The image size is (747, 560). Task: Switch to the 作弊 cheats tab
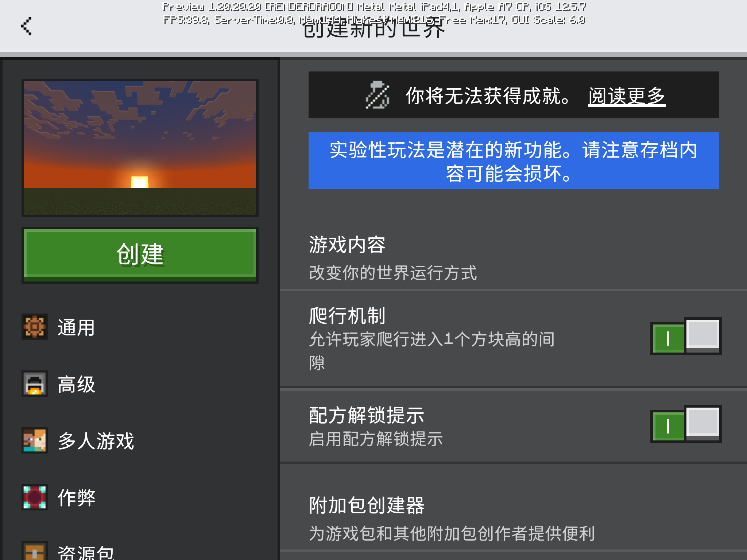(77, 498)
